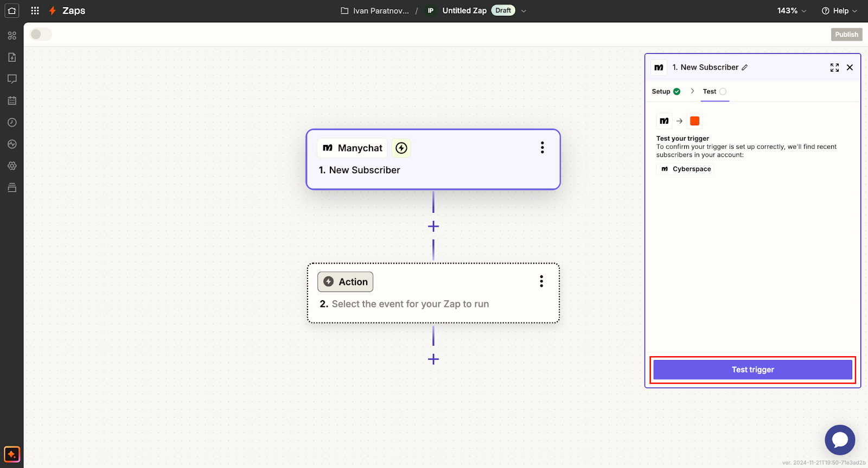Select the Action step card
The width and height of the screenshot is (868, 468).
[433, 293]
